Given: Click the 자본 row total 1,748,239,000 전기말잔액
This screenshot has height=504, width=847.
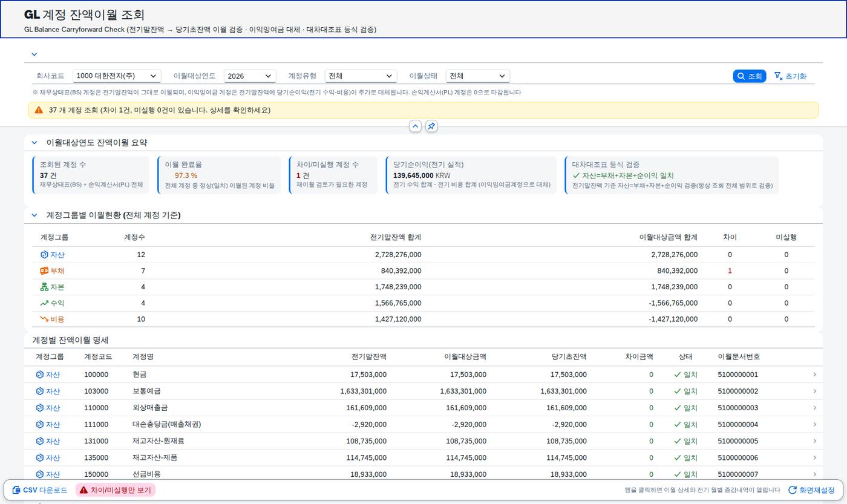Looking at the screenshot, I should point(398,287).
